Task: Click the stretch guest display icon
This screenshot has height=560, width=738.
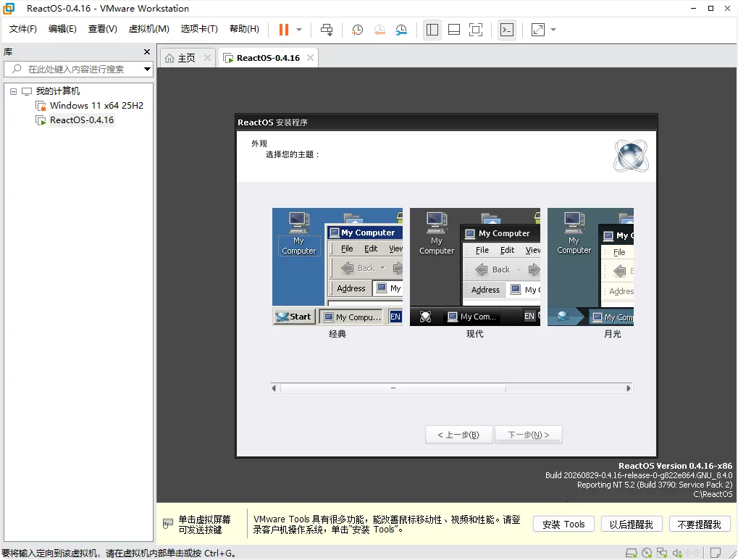Action: (537, 30)
